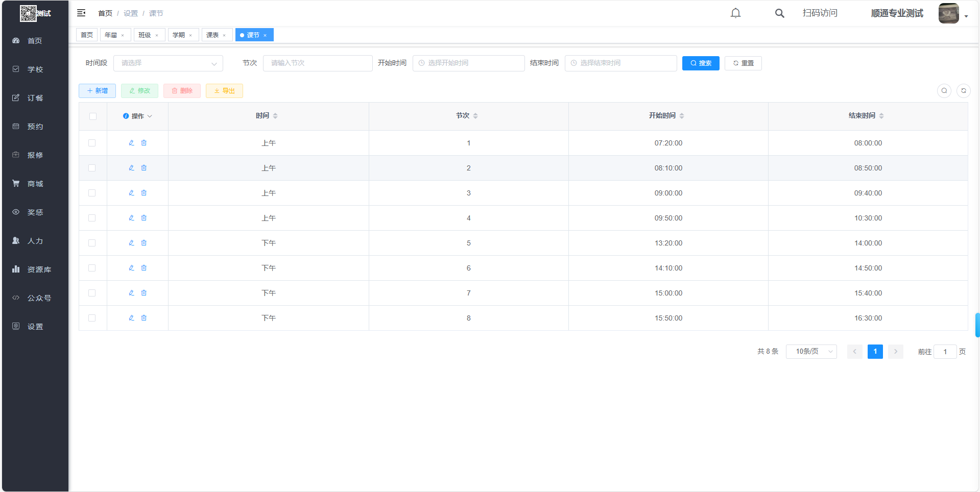
Task: Open the 设置 sidebar menu
Action: click(35, 327)
